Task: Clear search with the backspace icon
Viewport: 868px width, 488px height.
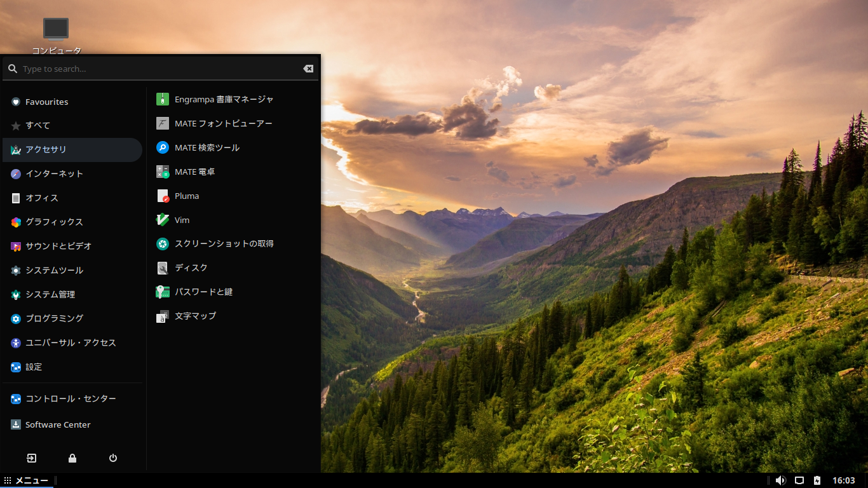Action: [308, 69]
